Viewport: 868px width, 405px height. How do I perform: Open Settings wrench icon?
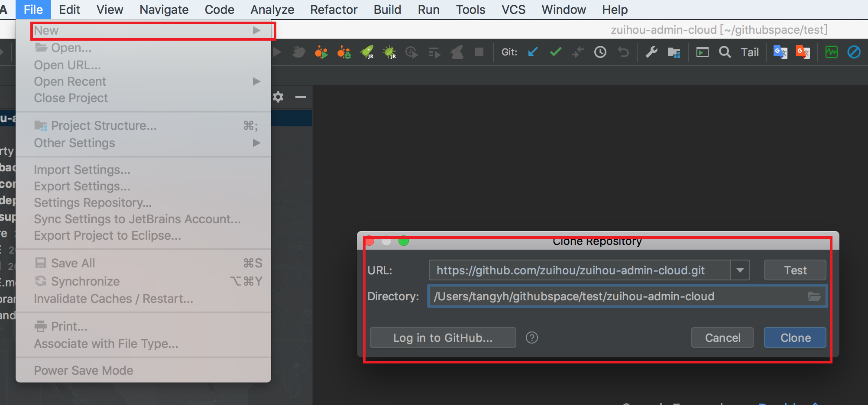[x=651, y=52]
